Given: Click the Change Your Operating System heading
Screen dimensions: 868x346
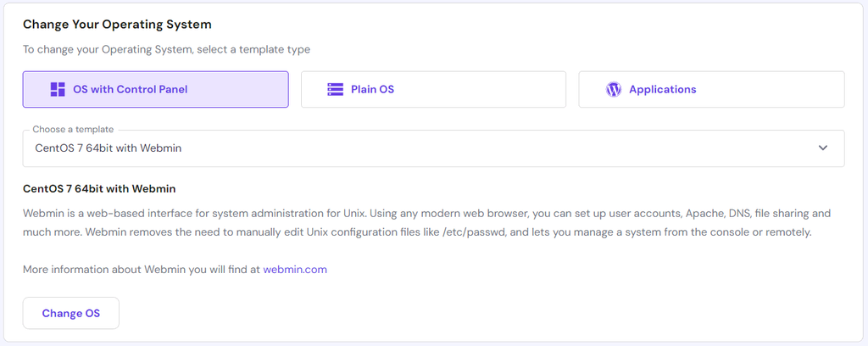Looking at the screenshot, I should (x=117, y=25).
